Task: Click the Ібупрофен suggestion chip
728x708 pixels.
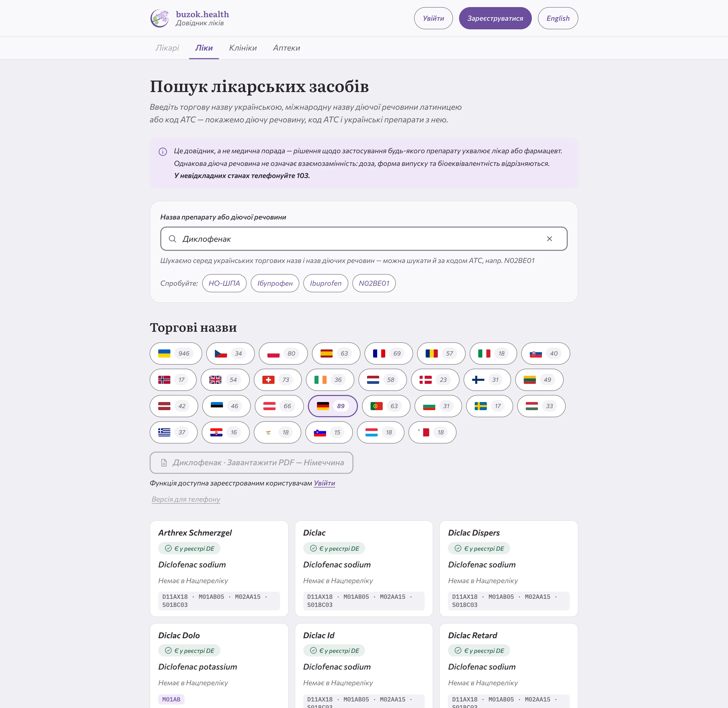Action: click(x=275, y=283)
